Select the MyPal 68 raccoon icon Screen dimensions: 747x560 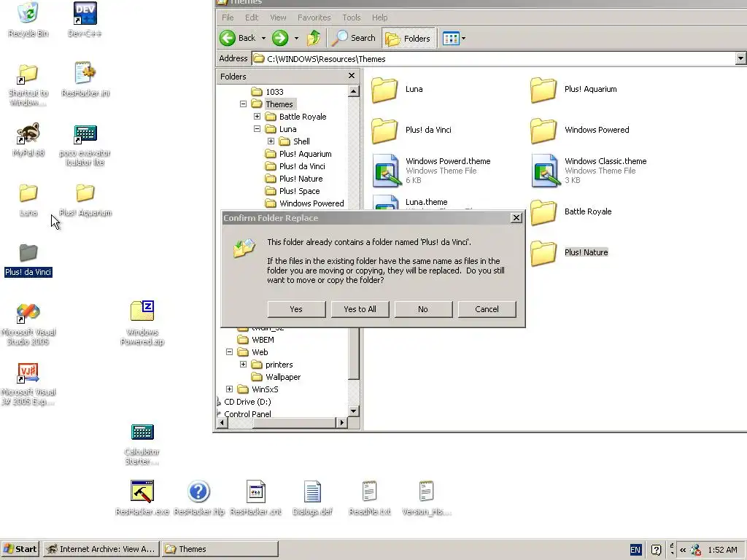[x=28, y=133]
